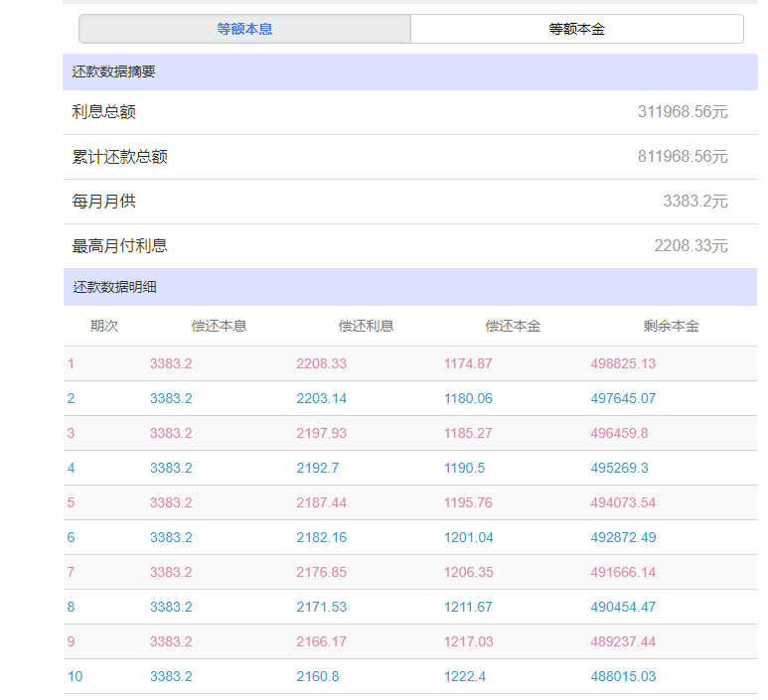Click the 还款数据摘要 section header
This screenshot has width=768, height=700.
(x=113, y=72)
